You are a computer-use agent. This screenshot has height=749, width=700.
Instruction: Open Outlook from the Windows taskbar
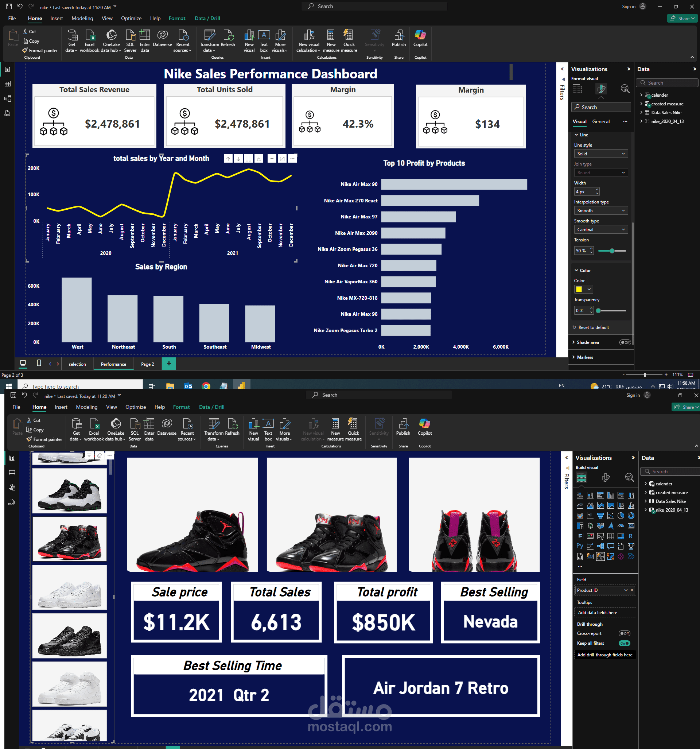click(188, 386)
